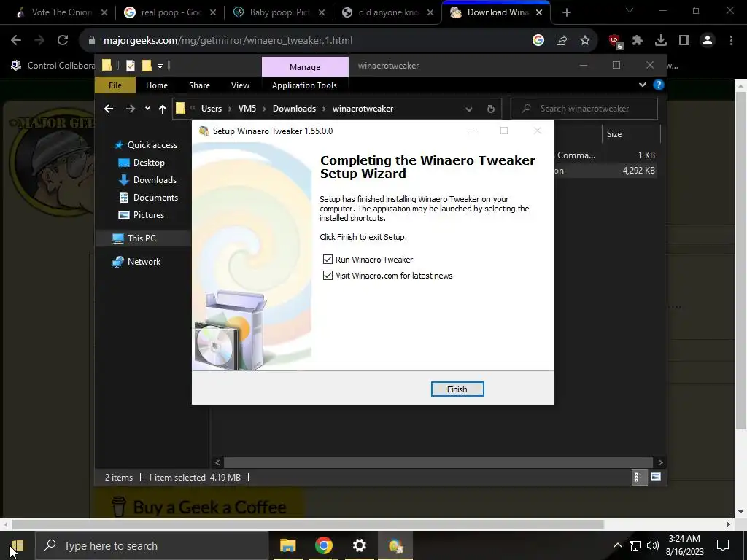Click the Manage contextual tab
Screen dimensions: 747x560
[305, 66]
